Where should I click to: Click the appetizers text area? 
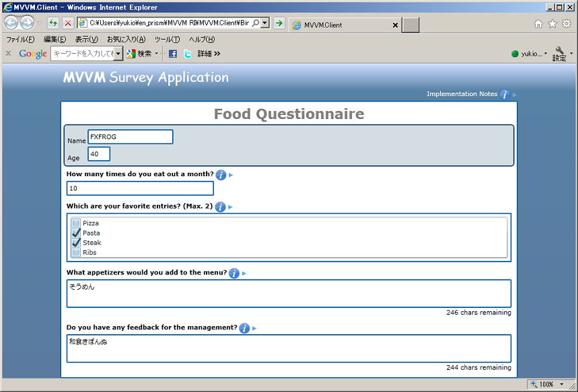[289, 294]
